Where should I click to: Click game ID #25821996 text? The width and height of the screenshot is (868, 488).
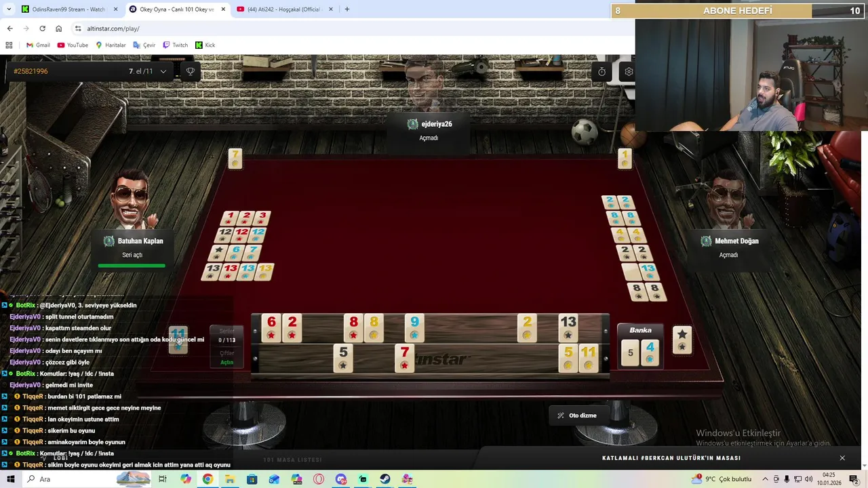31,71
